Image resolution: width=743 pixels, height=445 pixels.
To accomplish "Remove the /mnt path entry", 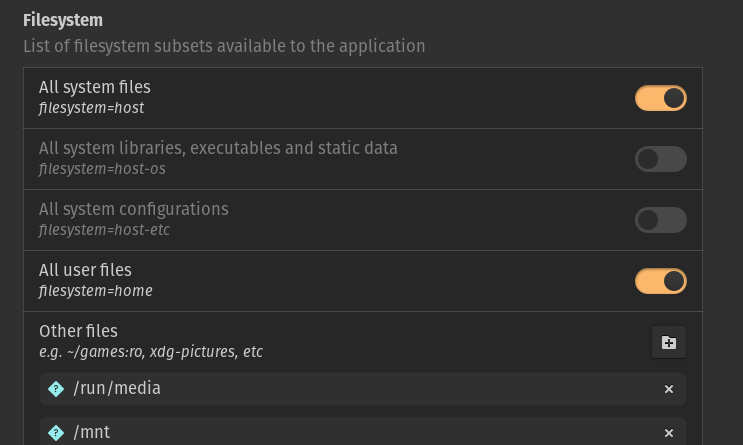I will click(x=669, y=433).
